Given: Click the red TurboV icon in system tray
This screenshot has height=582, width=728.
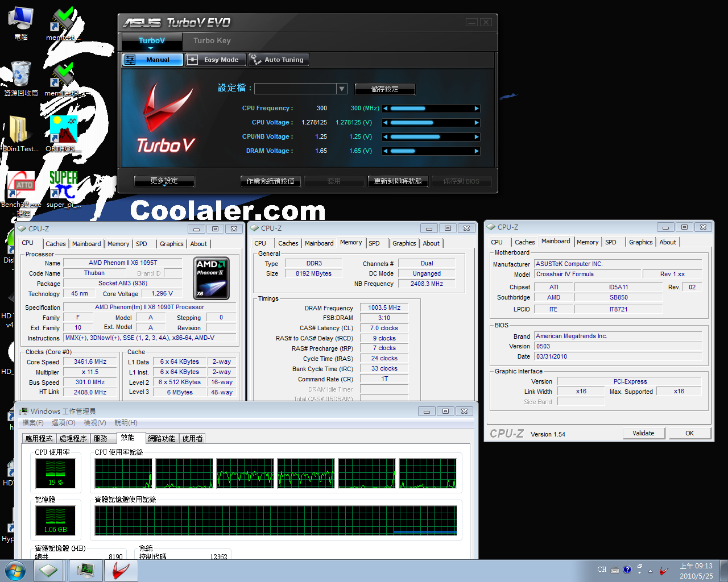Looking at the screenshot, I should pos(664,570).
